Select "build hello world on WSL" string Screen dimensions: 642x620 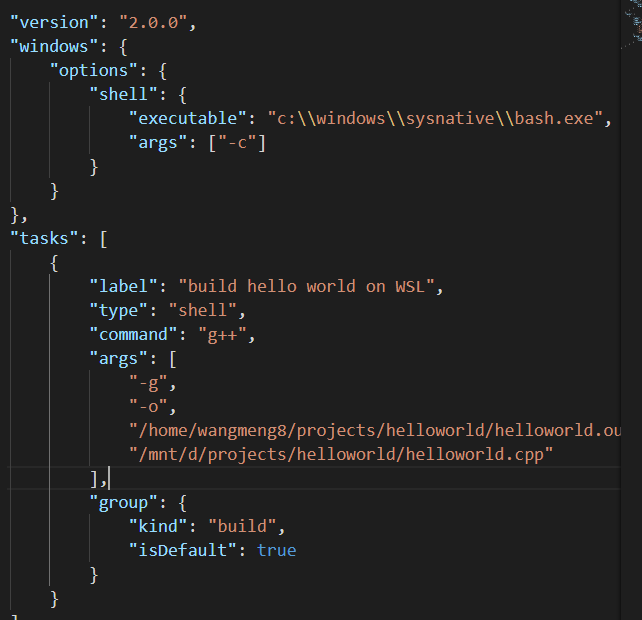(x=307, y=287)
